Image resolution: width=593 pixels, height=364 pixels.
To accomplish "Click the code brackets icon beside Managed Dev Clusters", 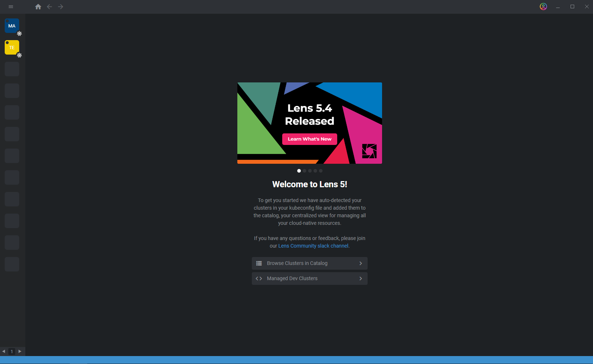I will point(259,278).
